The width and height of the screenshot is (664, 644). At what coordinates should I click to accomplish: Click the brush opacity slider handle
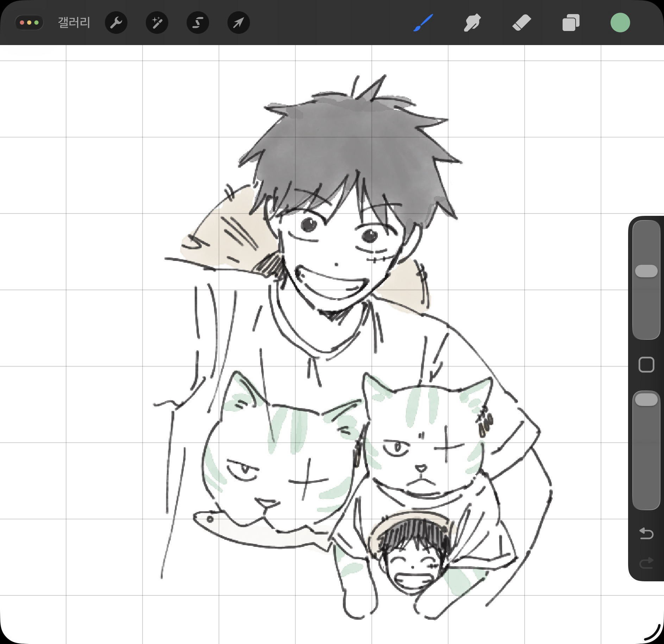click(x=646, y=400)
